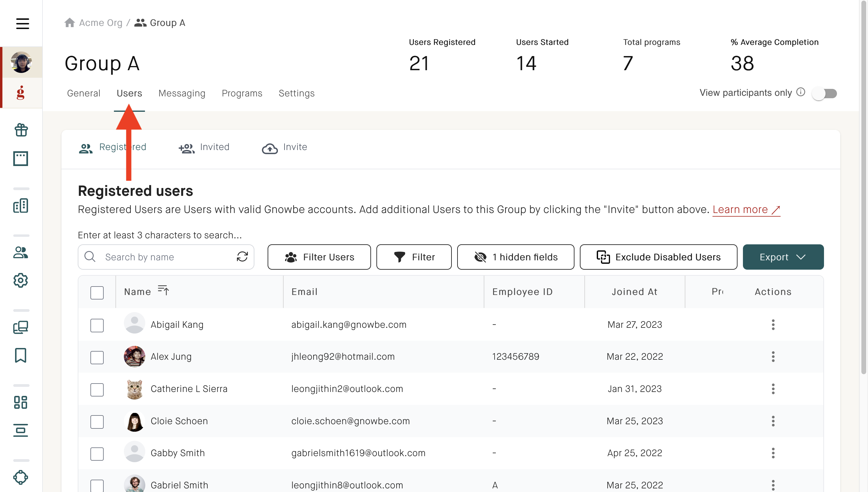Open the hamburger menu icon
Screen dimensions: 868x492
(x=22, y=23)
